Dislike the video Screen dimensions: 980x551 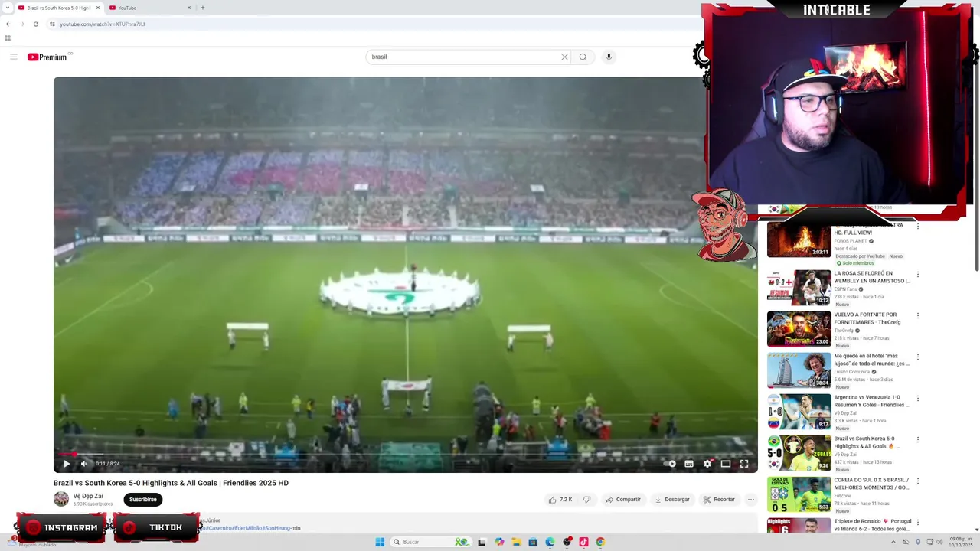click(587, 500)
